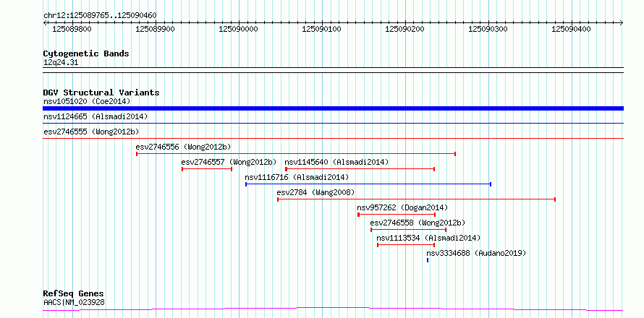Viewport: 644px width, 318px height.
Task: Click the esv2746557 (Wong2012b) label
Action: [x=229, y=162]
